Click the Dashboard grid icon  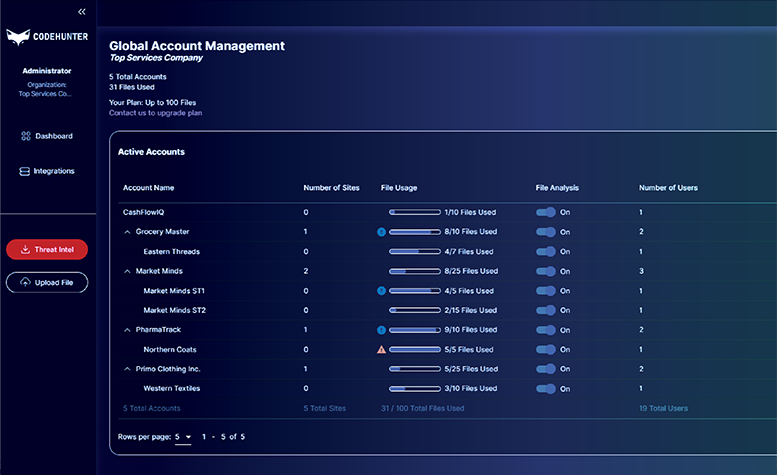pyautogui.click(x=26, y=136)
